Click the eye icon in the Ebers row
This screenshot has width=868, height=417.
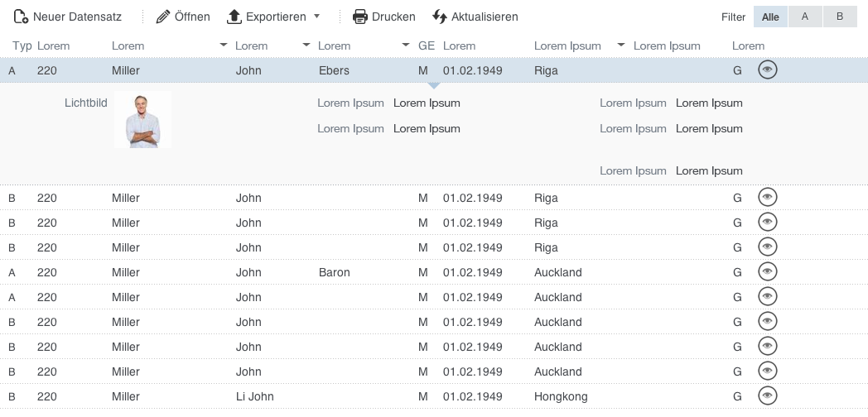(x=768, y=70)
